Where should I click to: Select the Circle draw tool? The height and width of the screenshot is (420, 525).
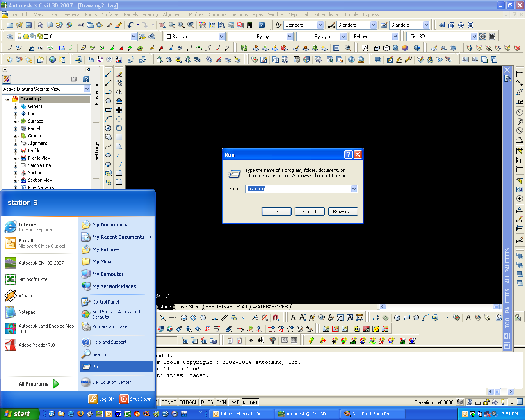(x=108, y=128)
